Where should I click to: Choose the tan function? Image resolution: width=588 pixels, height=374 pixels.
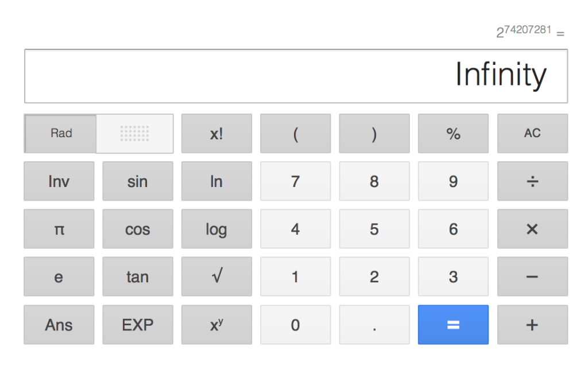(138, 276)
